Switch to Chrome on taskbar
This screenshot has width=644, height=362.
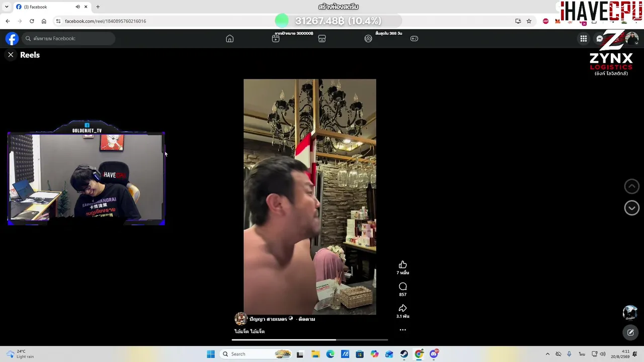point(419,354)
